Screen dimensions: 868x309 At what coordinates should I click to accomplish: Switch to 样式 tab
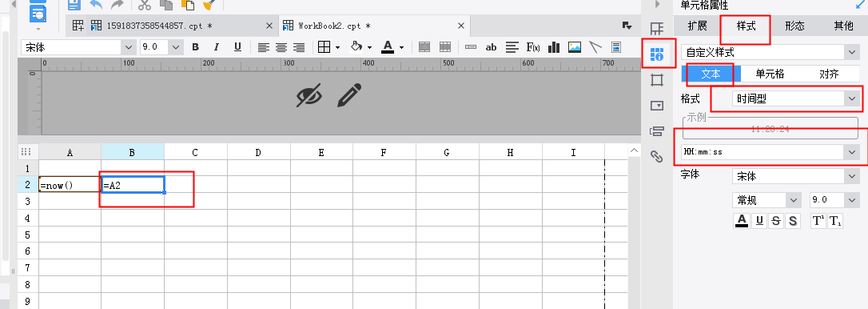(x=746, y=26)
